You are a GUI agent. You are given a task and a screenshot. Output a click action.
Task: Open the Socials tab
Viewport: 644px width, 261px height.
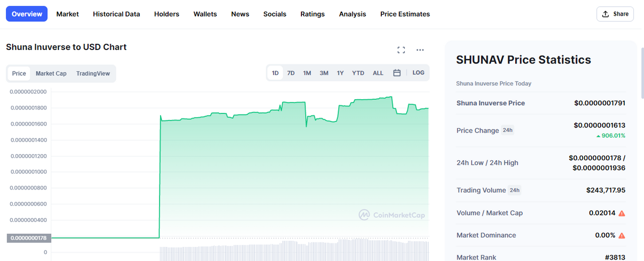(275, 14)
